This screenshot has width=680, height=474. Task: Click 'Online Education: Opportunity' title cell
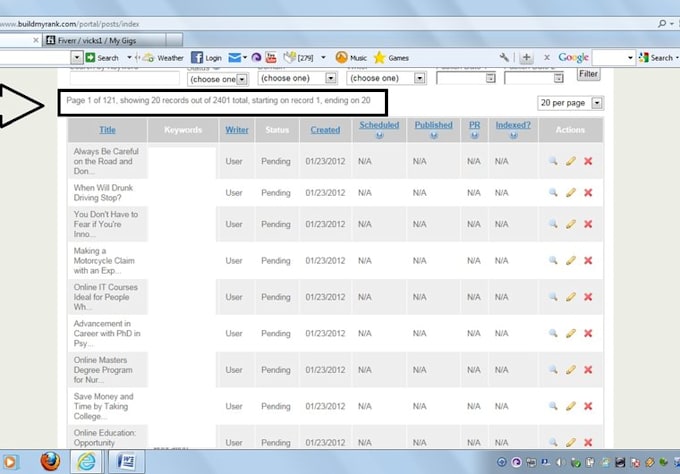[x=108, y=437]
